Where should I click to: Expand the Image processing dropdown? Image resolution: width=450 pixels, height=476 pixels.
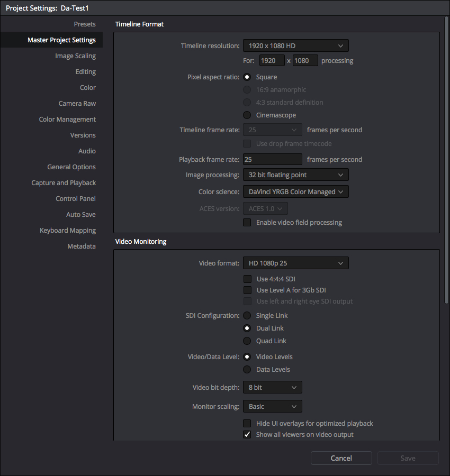(x=295, y=175)
